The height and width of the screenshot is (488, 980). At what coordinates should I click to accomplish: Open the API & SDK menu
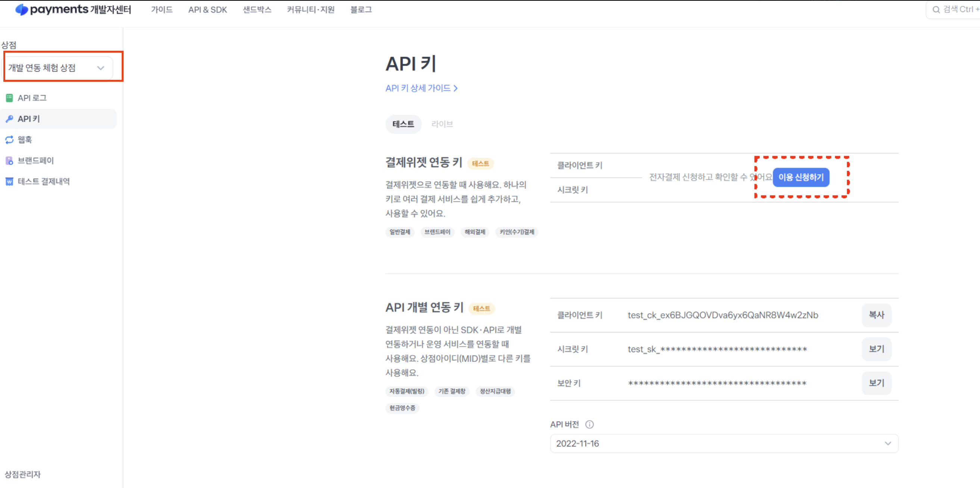coord(207,10)
